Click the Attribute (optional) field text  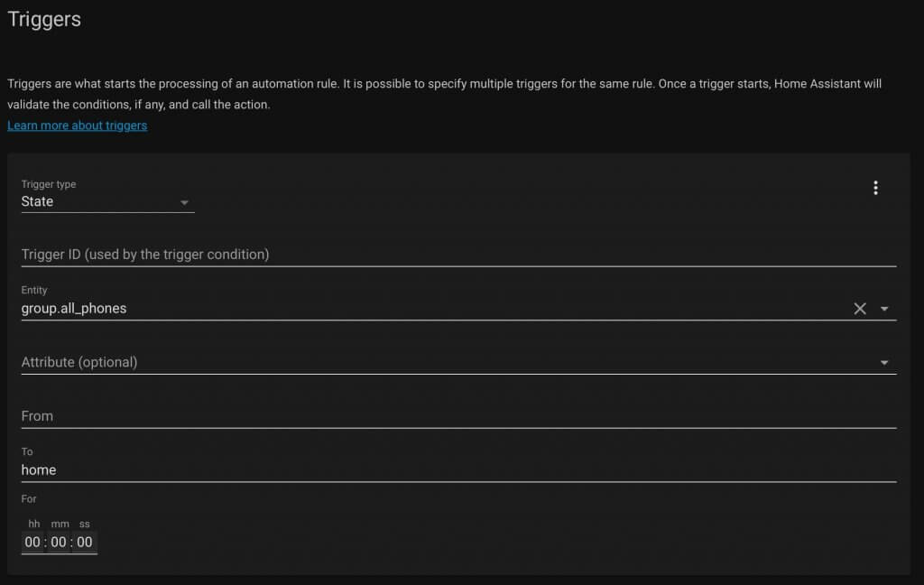coord(79,362)
